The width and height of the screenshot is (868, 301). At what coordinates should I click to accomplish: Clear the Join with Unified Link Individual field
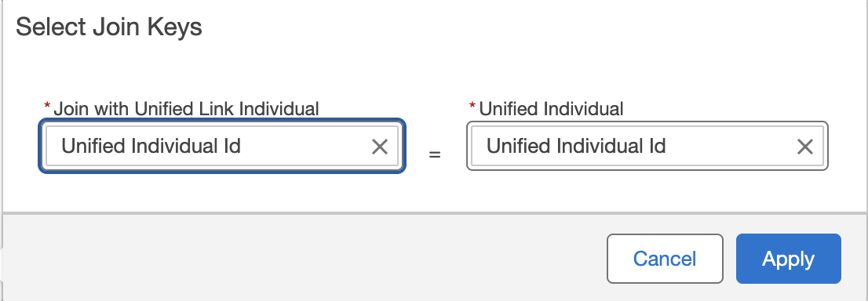point(380,147)
